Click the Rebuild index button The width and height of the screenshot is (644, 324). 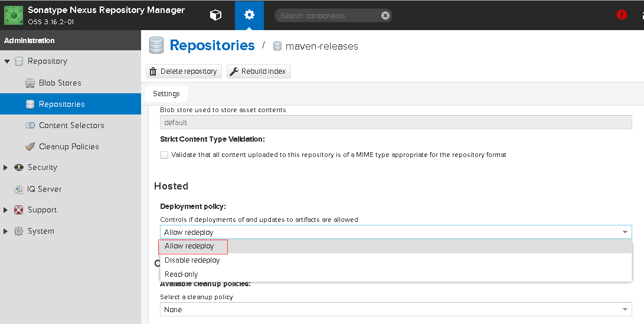[259, 71]
